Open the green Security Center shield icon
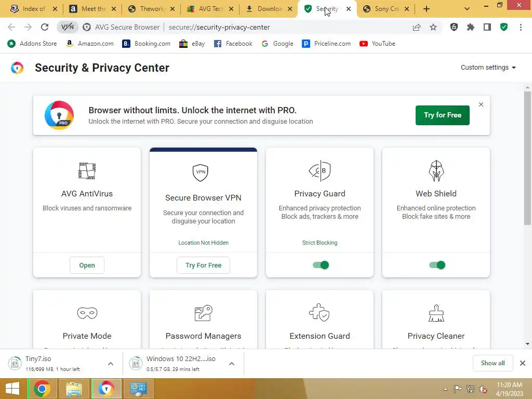The image size is (532, 399). pos(504,27)
